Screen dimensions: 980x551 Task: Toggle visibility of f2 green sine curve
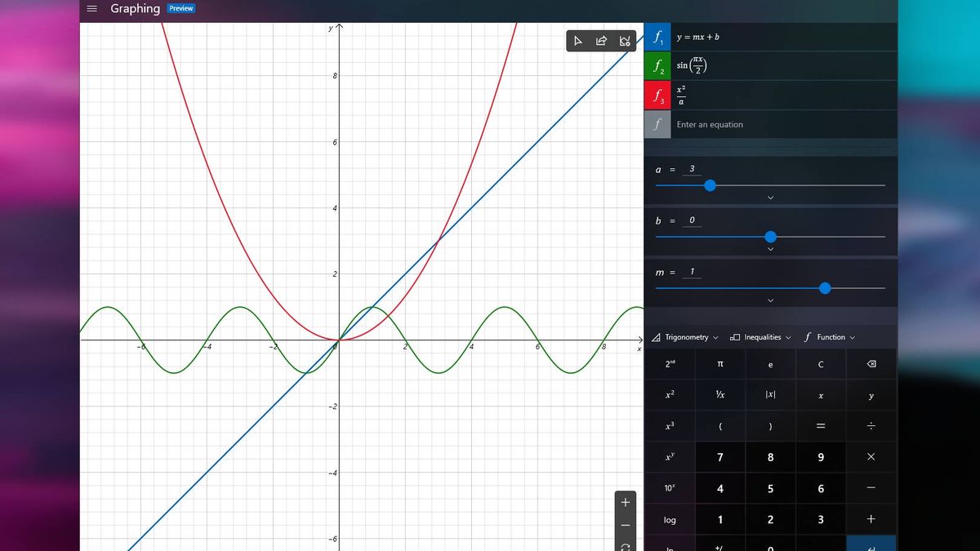click(x=657, y=66)
